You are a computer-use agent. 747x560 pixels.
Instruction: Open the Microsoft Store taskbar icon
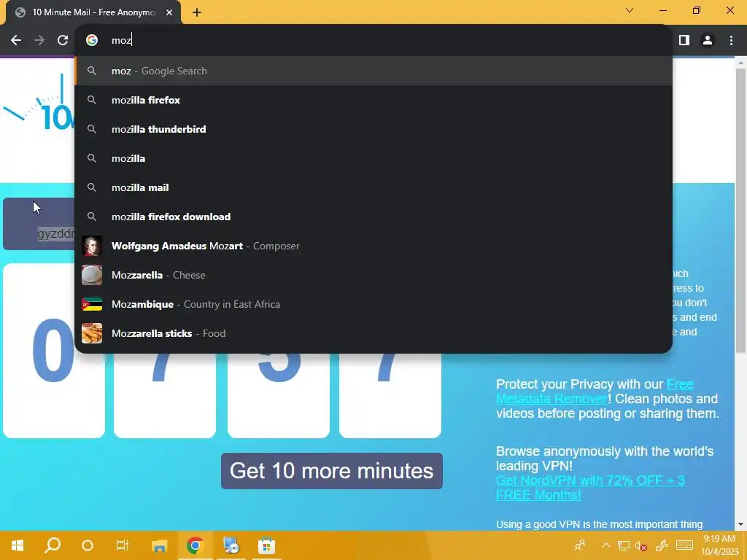pyautogui.click(x=266, y=545)
